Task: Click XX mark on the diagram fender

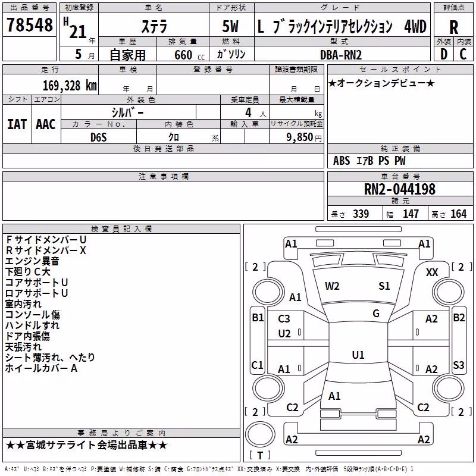Action: 432,273
